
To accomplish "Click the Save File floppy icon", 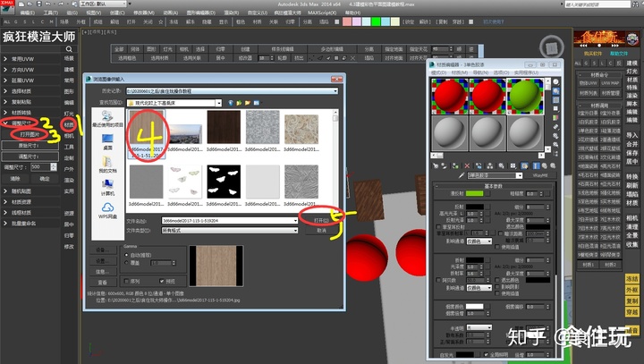I will [39, 4].
